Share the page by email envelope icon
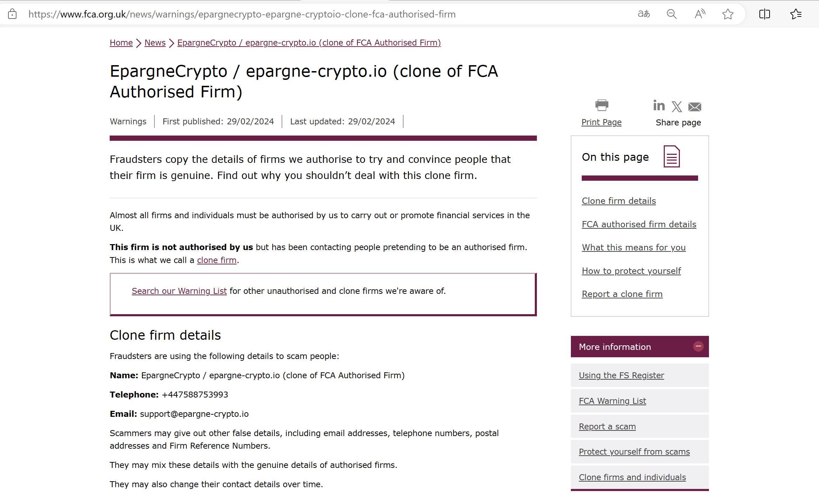The width and height of the screenshot is (819, 504). click(695, 106)
